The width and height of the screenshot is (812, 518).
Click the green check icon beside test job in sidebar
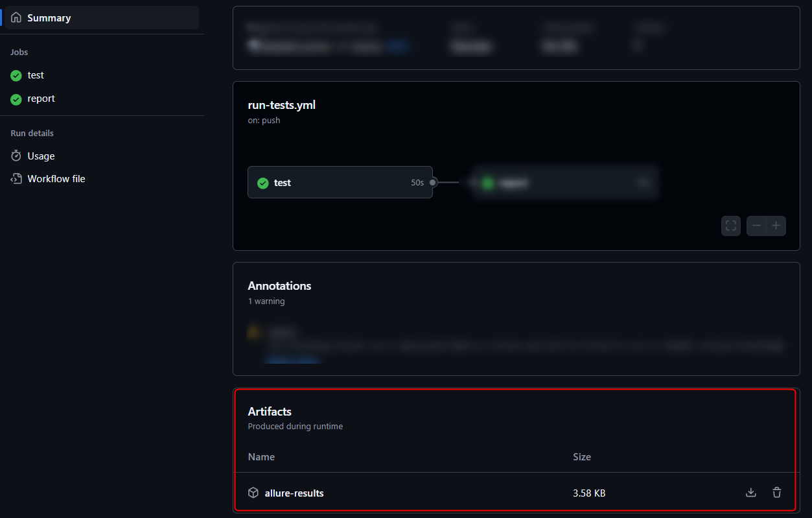16,76
